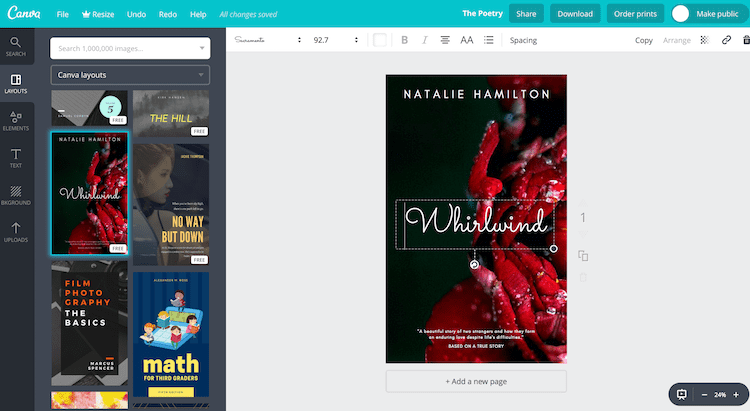
Task: Click Undo in the top bar
Action: coord(136,14)
